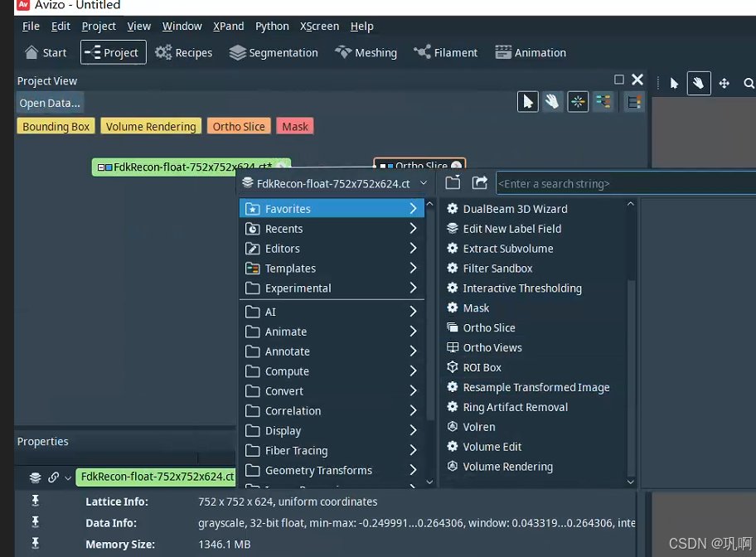Select the viewer trackball hand tool
Screen dimensions: 756x557
[699, 84]
